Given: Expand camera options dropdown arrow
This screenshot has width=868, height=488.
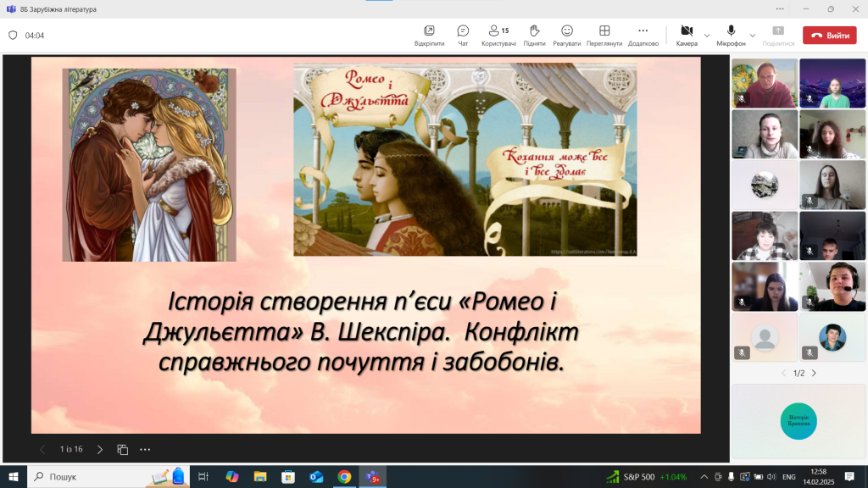Looking at the screenshot, I should point(707,36).
